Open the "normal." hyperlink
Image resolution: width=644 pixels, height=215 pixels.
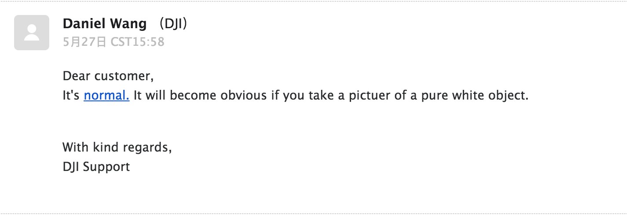[x=106, y=95]
